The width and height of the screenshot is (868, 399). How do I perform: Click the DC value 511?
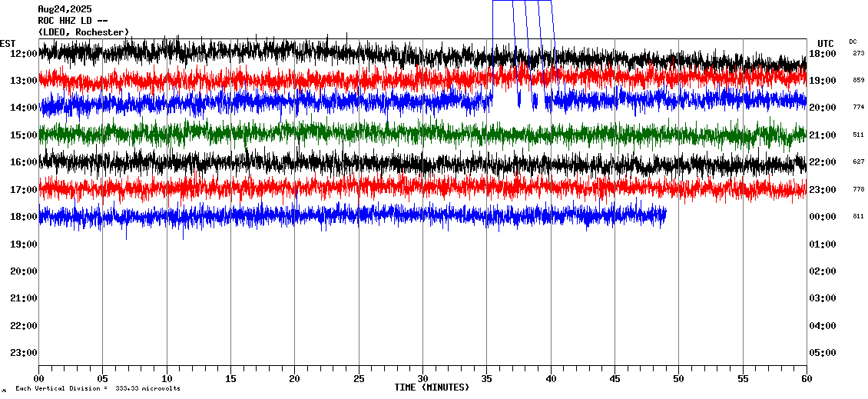click(x=858, y=135)
